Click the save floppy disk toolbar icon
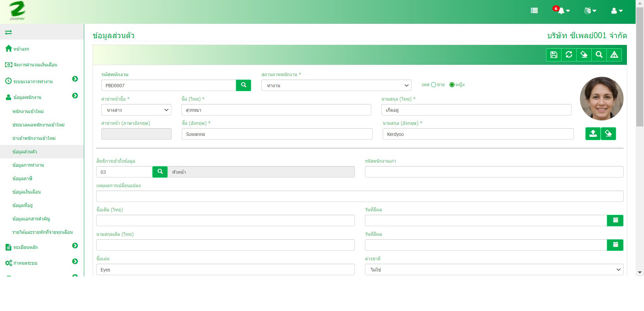Viewport: 644px width, 311px height. pyautogui.click(x=554, y=55)
